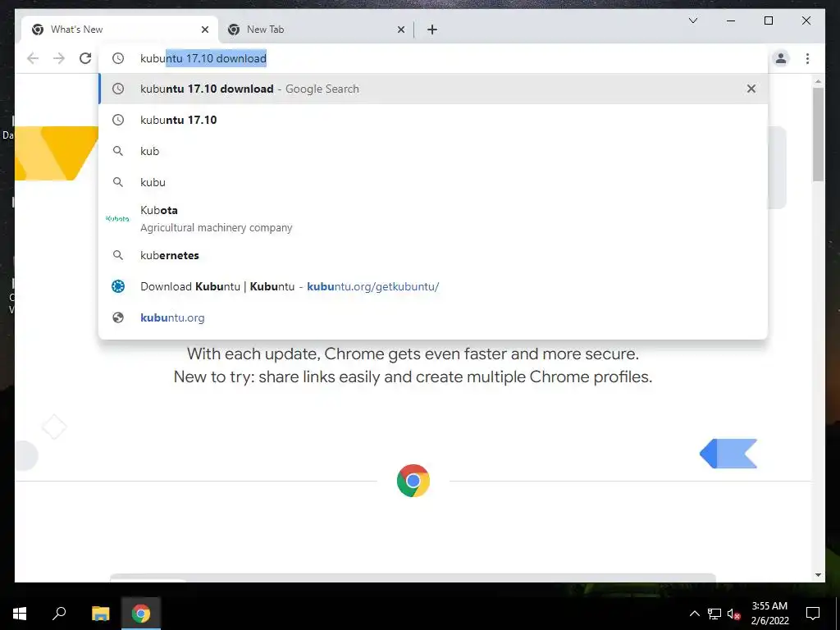Pick the 'kub' search suggestion
This screenshot has width=840, height=630.
pos(433,151)
